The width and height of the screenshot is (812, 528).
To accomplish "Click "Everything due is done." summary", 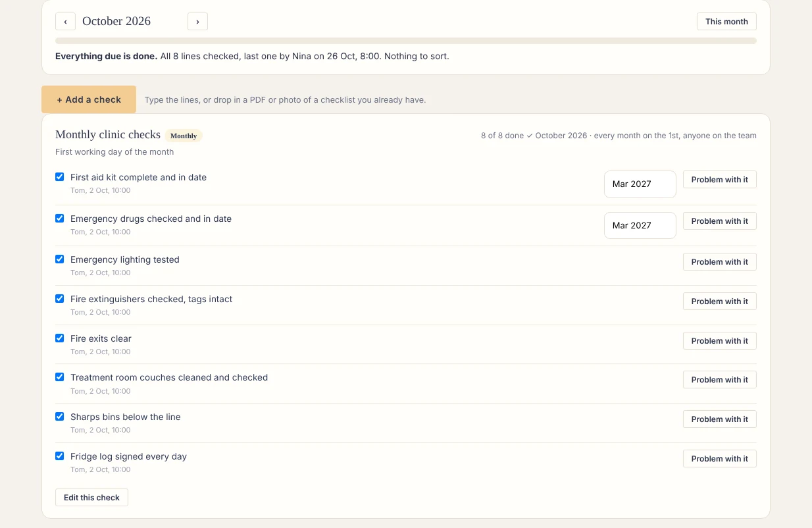I will pyautogui.click(x=107, y=57).
